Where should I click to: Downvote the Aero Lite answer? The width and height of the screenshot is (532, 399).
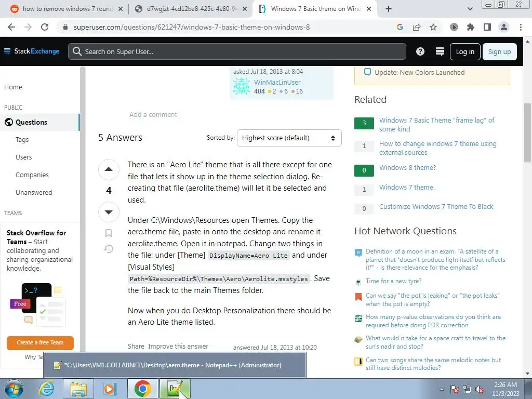pyautogui.click(x=109, y=212)
